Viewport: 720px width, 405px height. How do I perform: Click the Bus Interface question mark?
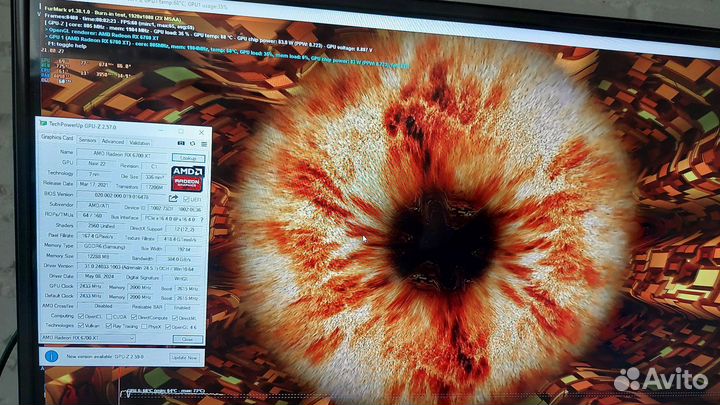(x=202, y=219)
